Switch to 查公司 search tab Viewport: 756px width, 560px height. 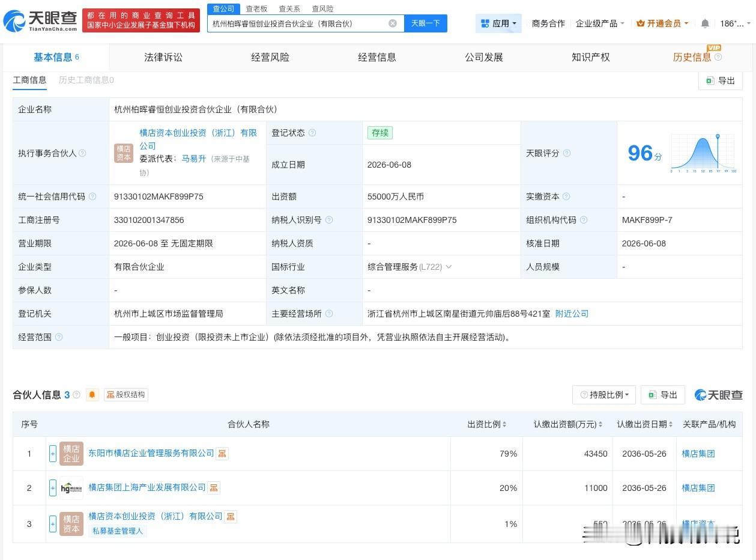(224, 8)
